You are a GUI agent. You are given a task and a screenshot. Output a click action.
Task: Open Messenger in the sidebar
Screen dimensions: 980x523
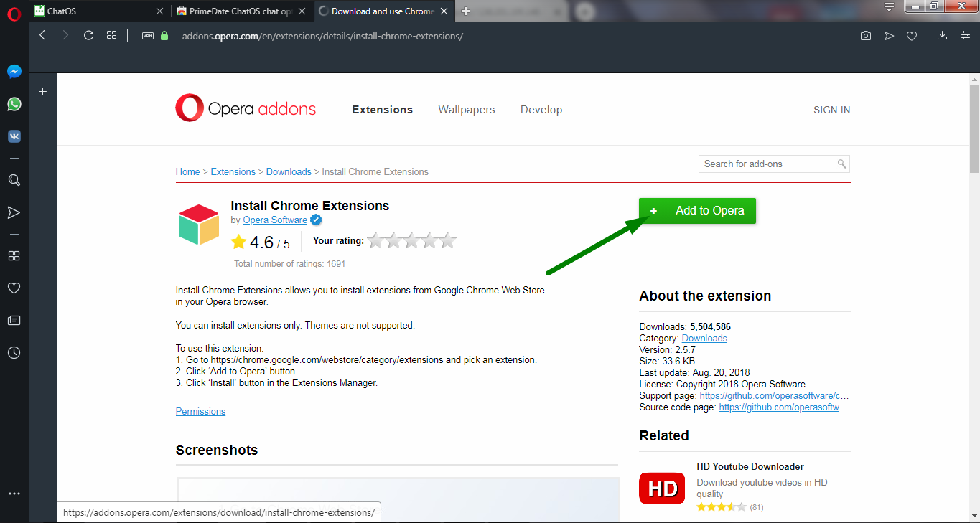14,72
